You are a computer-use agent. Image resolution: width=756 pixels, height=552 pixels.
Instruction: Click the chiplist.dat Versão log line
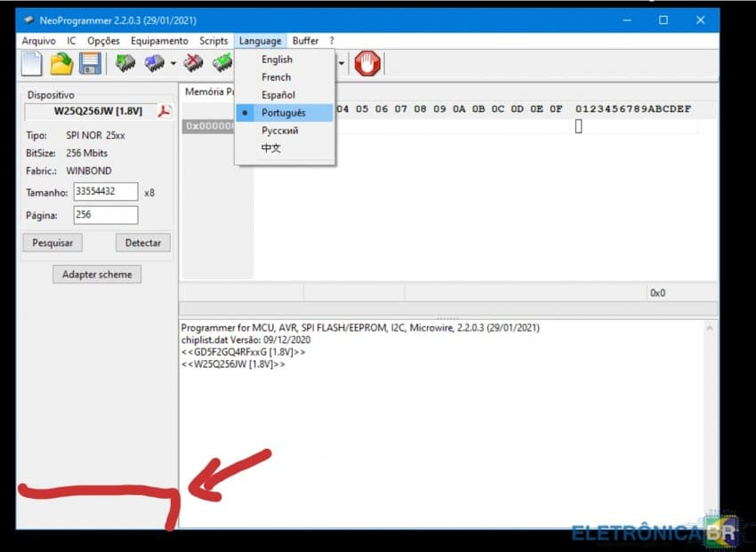(245, 340)
